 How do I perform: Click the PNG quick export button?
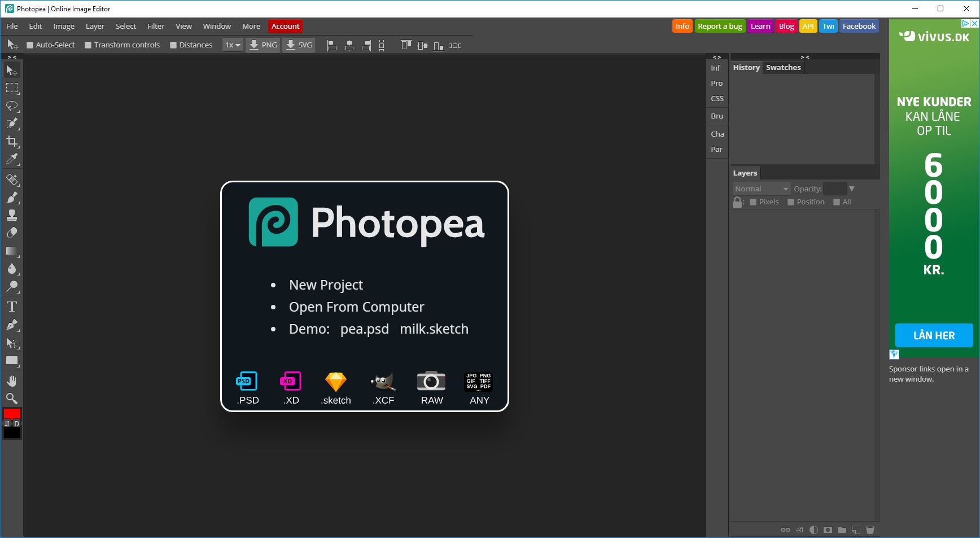click(263, 45)
